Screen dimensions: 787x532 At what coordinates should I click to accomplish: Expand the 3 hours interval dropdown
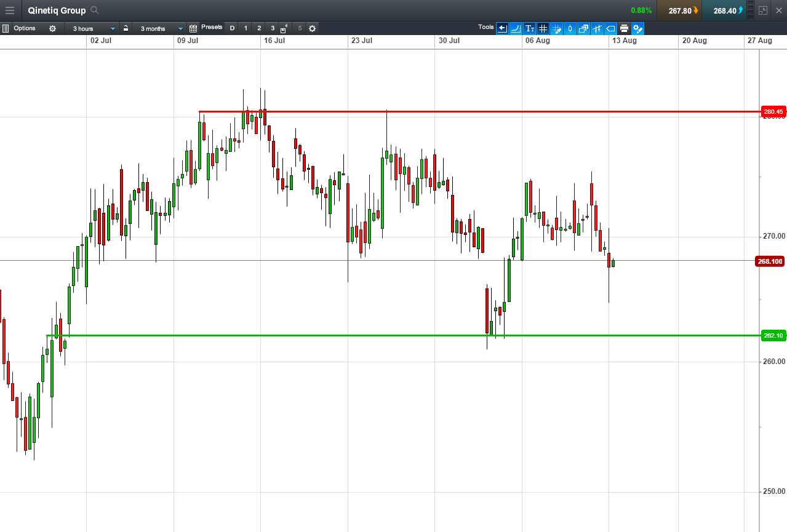pos(92,28)
